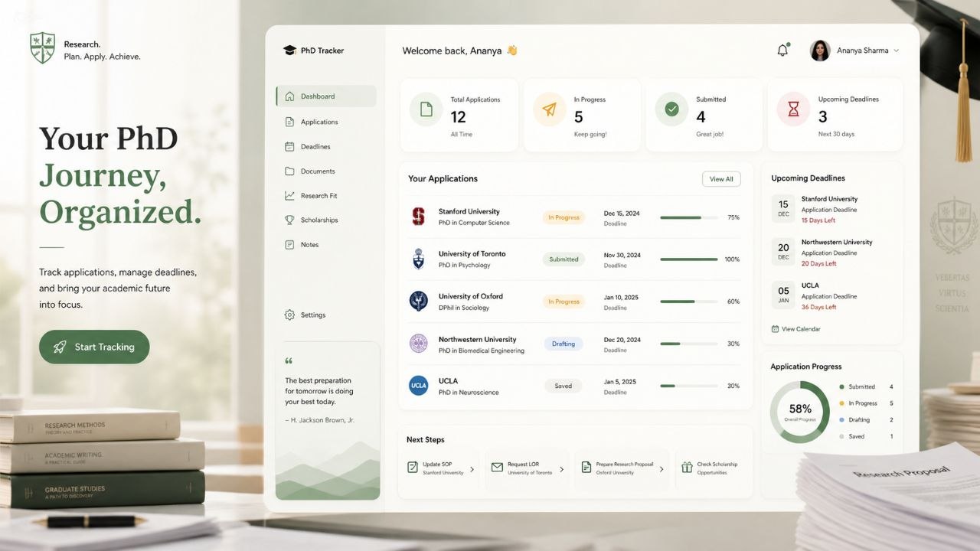
Task: Click the Research Fit chart icon
Action: 289,196
